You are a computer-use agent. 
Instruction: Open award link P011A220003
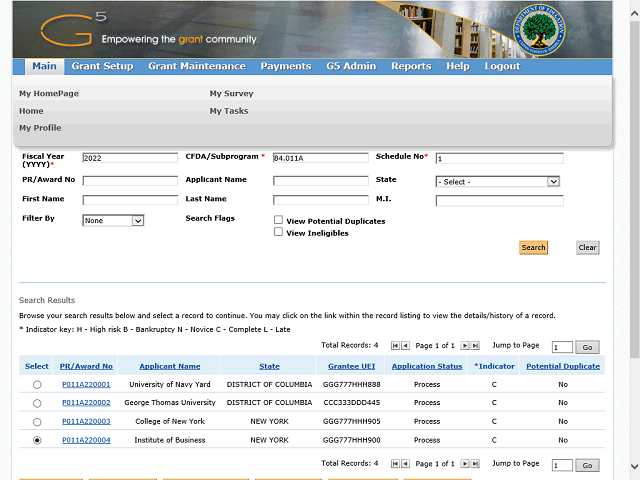coord(86,421)
